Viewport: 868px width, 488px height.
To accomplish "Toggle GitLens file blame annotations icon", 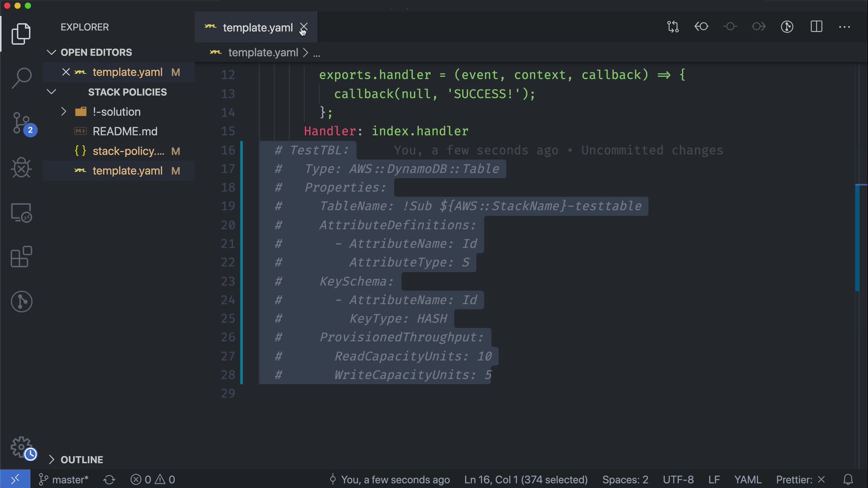I will click(x=787, y=27).
